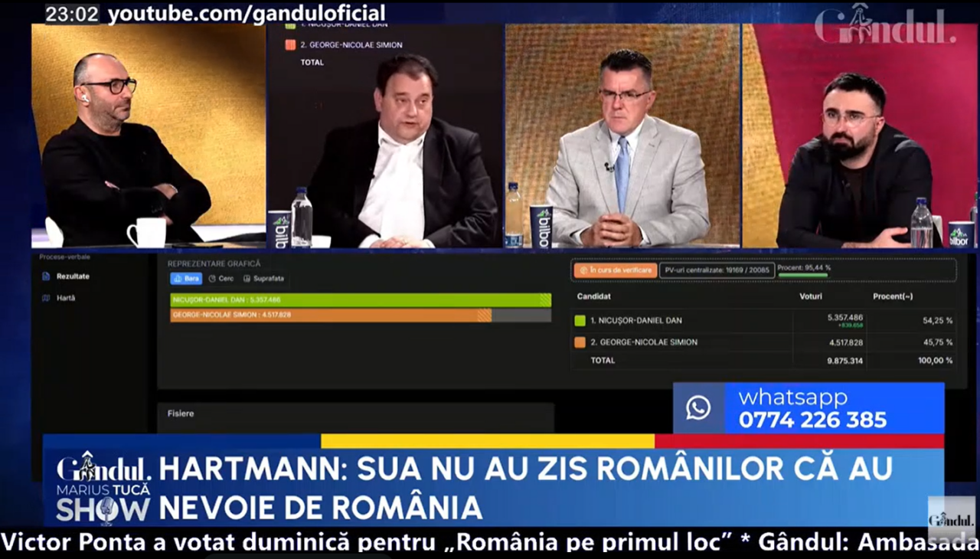Click the Candidat column header

(x=594, y=296)
